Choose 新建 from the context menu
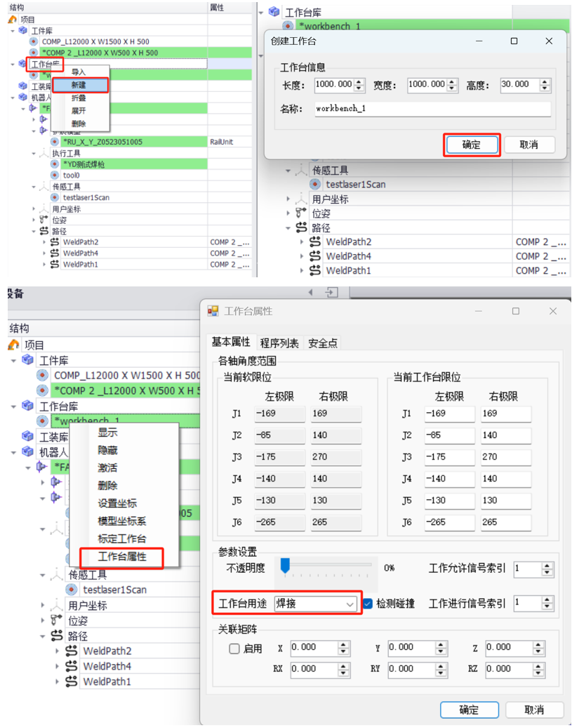This screenshot has width=572, height=728. (x=79, y=84)
